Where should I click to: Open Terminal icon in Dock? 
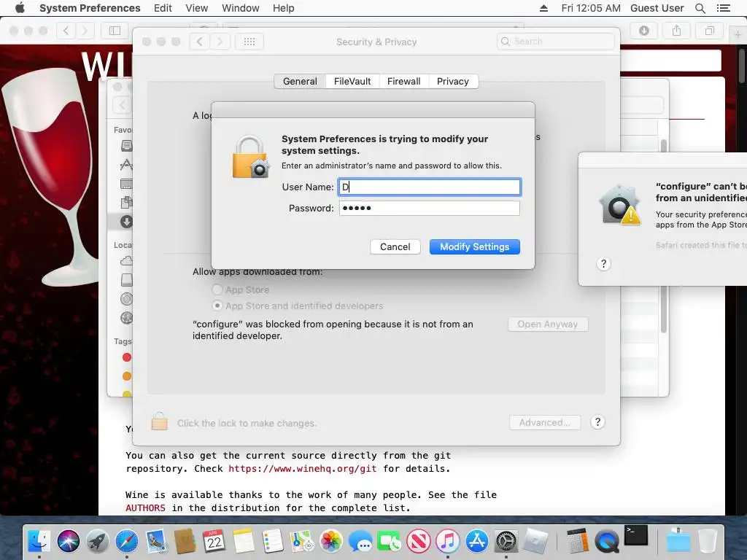pyautogui.click(x=636, y=536)
